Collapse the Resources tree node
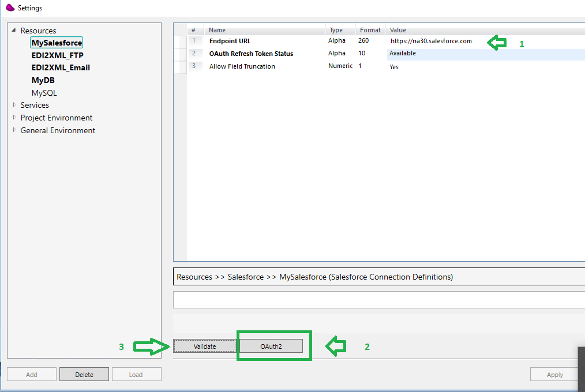Screen dimensions: 585x392 click(14, 30)
